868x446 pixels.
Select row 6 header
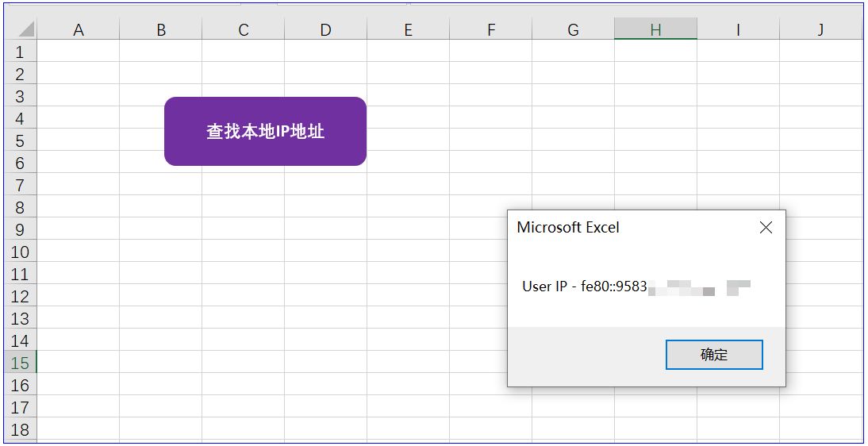21,162
